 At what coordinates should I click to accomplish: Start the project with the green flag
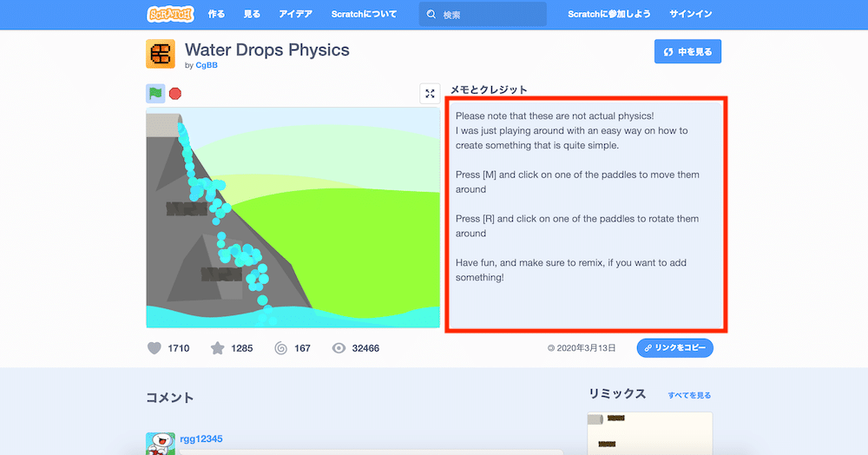click(x=155, y=94)
